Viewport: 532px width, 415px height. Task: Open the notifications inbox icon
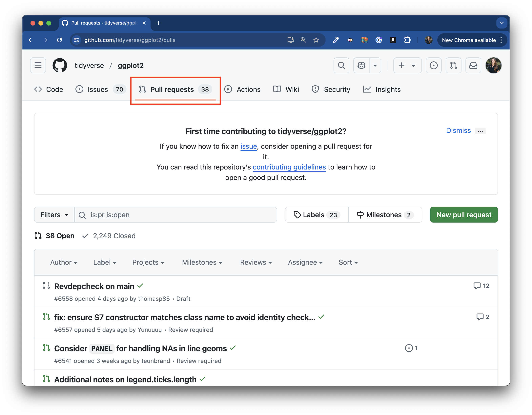click(x=473, y=65)
